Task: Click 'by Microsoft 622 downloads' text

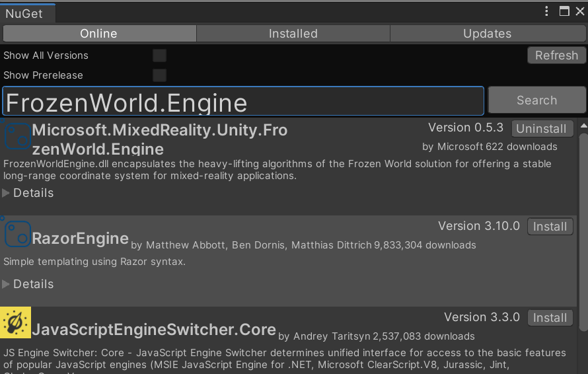Action: (x=490, y=147)
